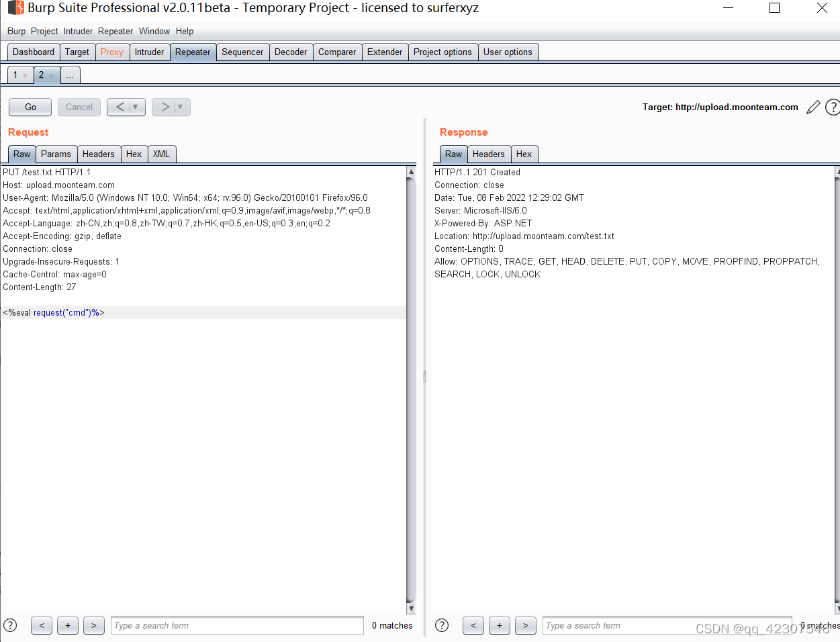This screenshot has height=642, width=840.
Task: Select Repeater tab 1
Action: [x=15, y=75]
